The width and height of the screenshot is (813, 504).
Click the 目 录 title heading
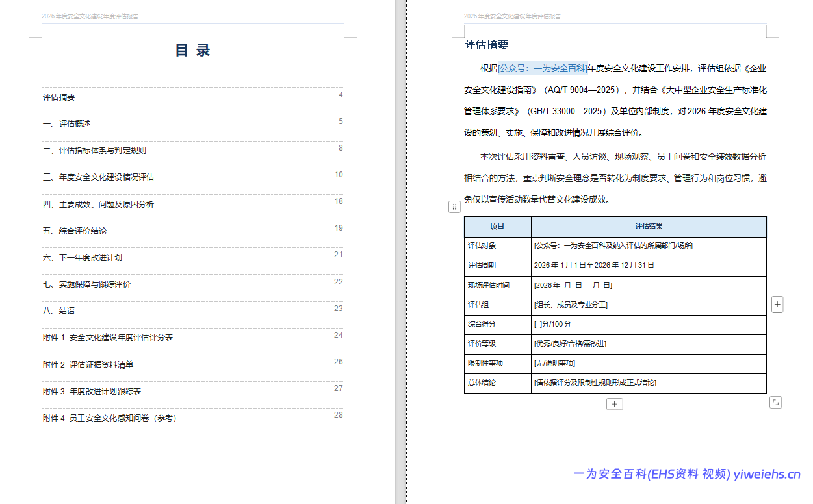click(x=193, y=51)
